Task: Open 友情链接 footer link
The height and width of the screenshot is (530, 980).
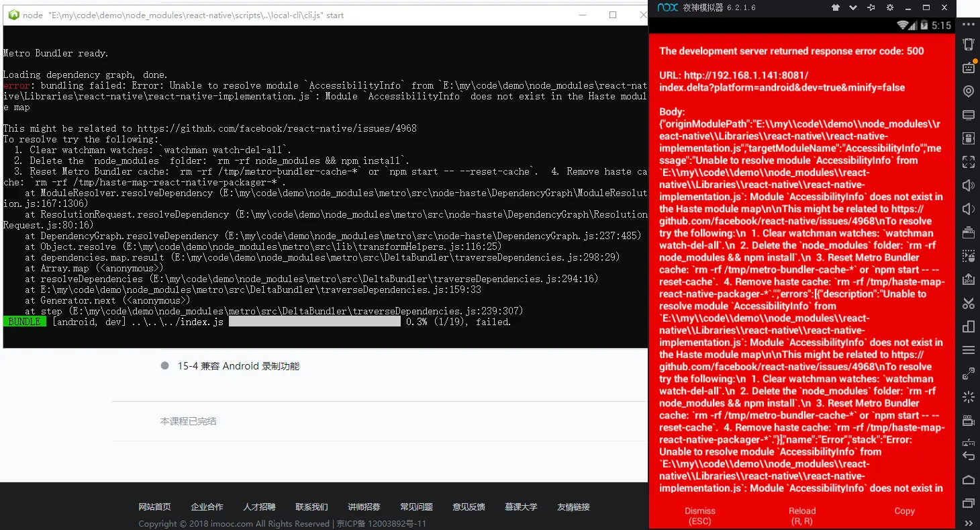Action: [x=573, y=506]
